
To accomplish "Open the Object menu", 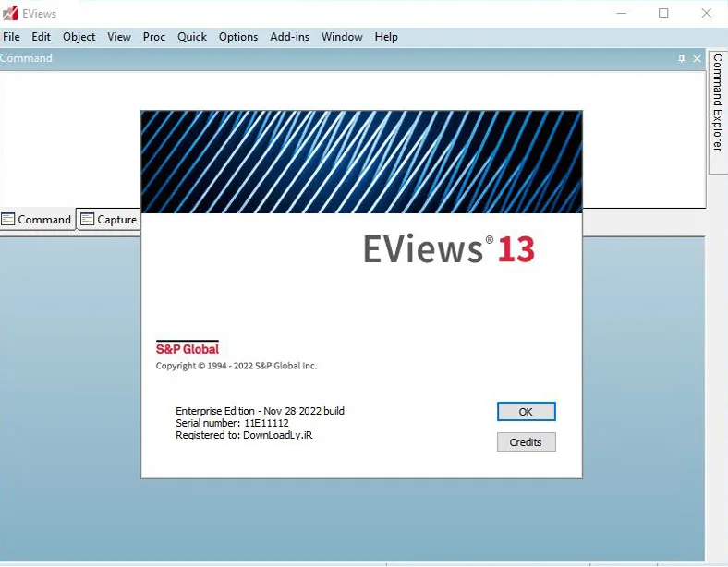I will [79, 37].
